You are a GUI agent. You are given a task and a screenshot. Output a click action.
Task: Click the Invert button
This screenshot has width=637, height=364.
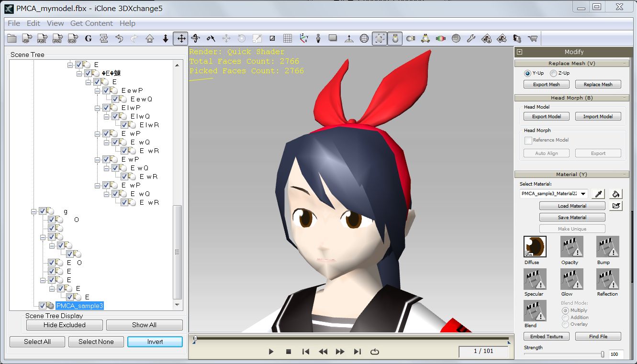point(155,342)
